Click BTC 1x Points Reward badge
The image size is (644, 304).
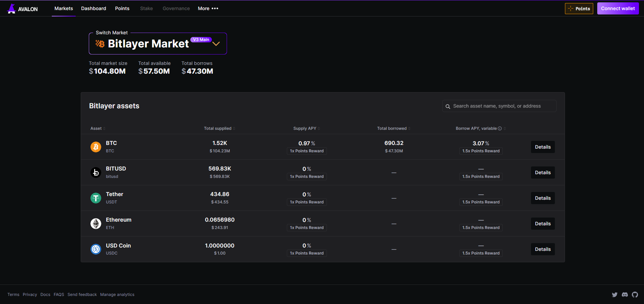tap(307, 151)
